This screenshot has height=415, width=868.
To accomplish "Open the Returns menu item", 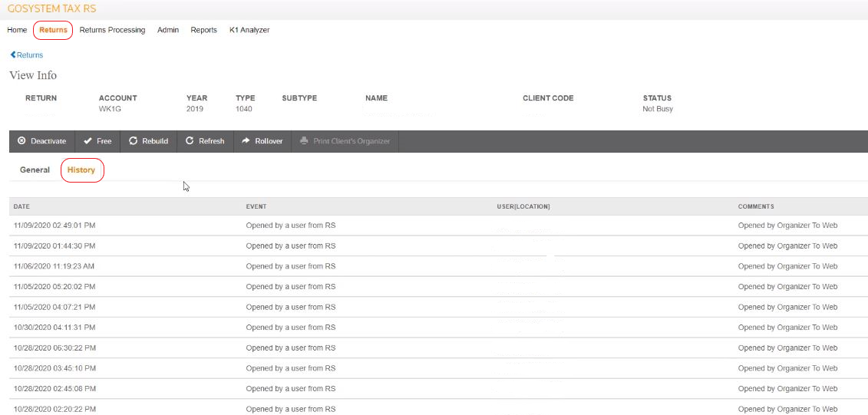I will [x=53, y=30].
